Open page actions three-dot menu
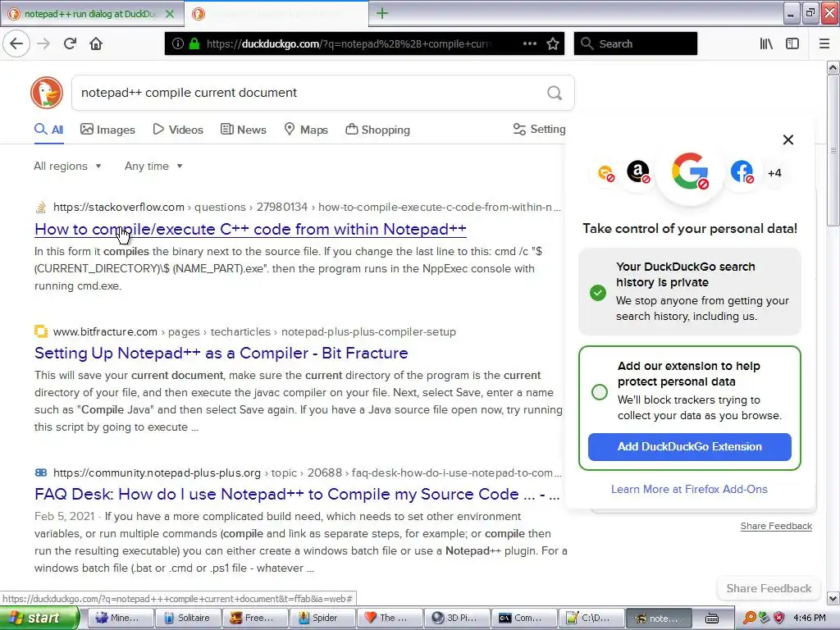This screenshot has height=630, width=840. 529,43
